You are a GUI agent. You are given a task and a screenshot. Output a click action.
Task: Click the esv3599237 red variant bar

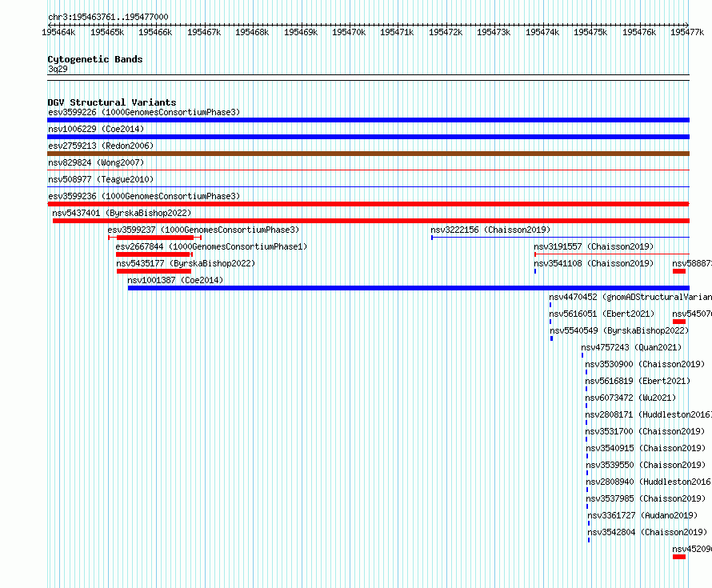coord(155,238)
